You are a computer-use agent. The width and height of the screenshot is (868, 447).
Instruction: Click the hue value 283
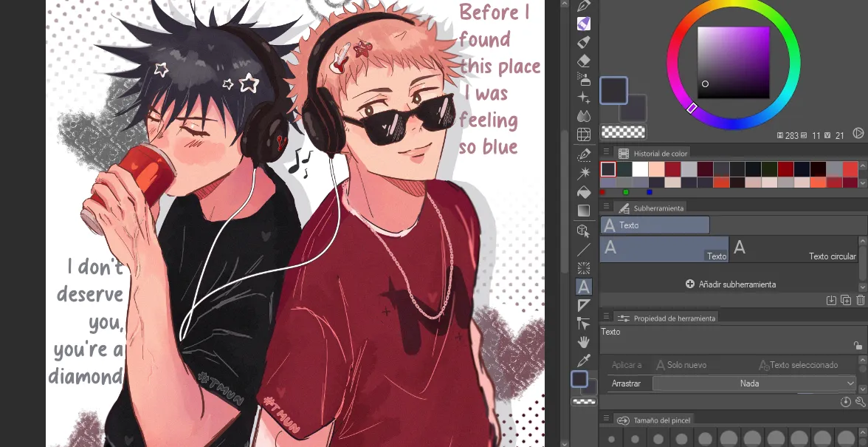(x=791, y=135)
